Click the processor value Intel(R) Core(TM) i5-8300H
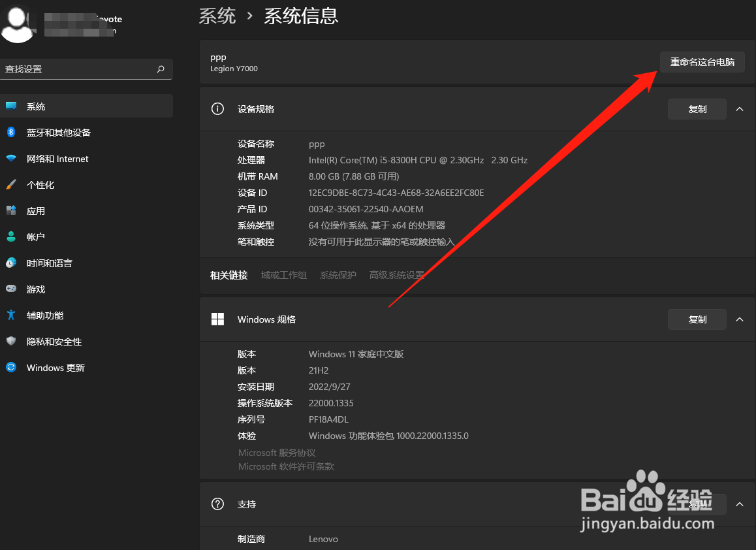 [x=418, y=159]
